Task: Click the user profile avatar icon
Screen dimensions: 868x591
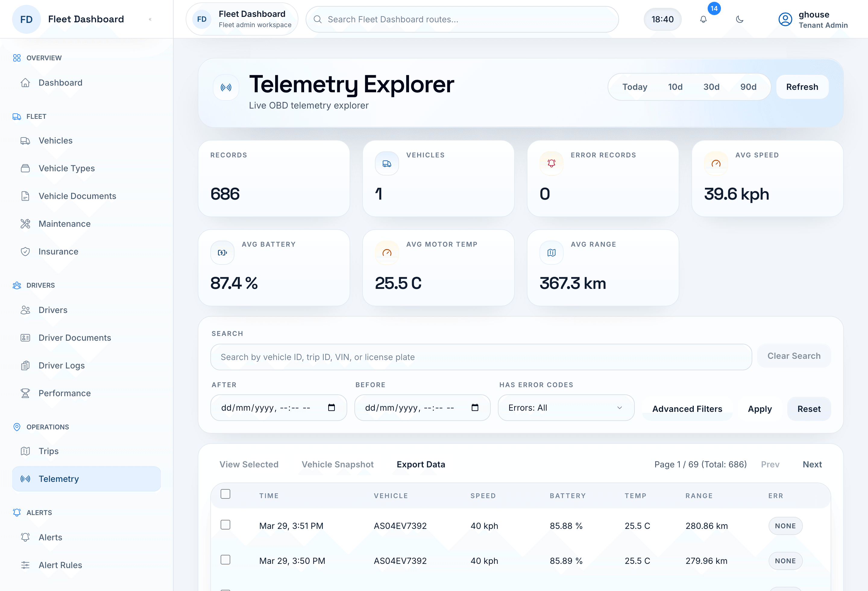Action: point(785,19)
